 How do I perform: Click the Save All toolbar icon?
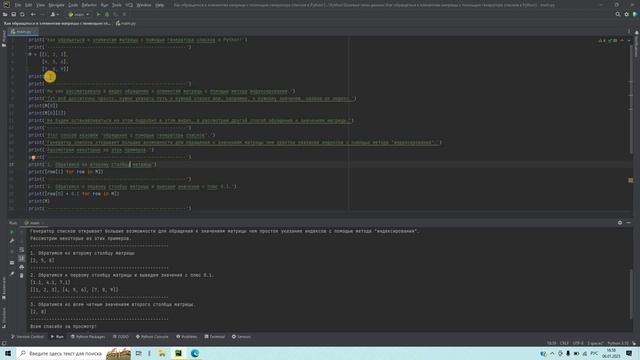pyautogui.click(x=14, y=14)
